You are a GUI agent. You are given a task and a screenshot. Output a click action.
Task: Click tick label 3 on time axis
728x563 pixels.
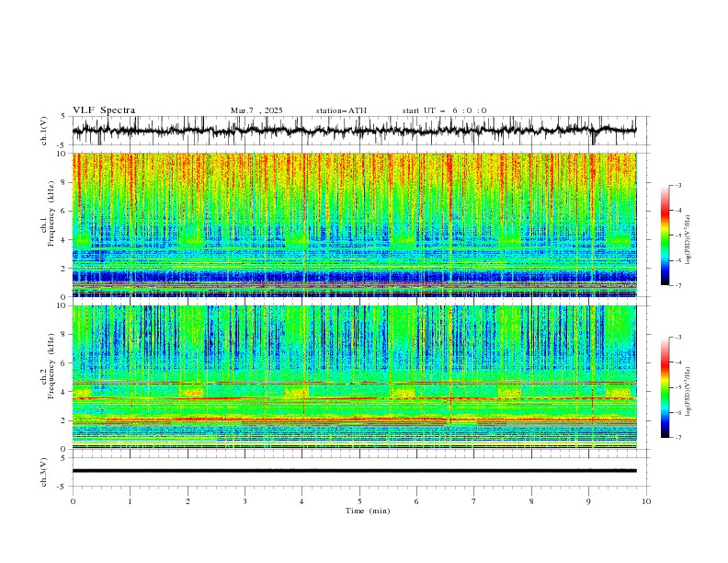245,501
